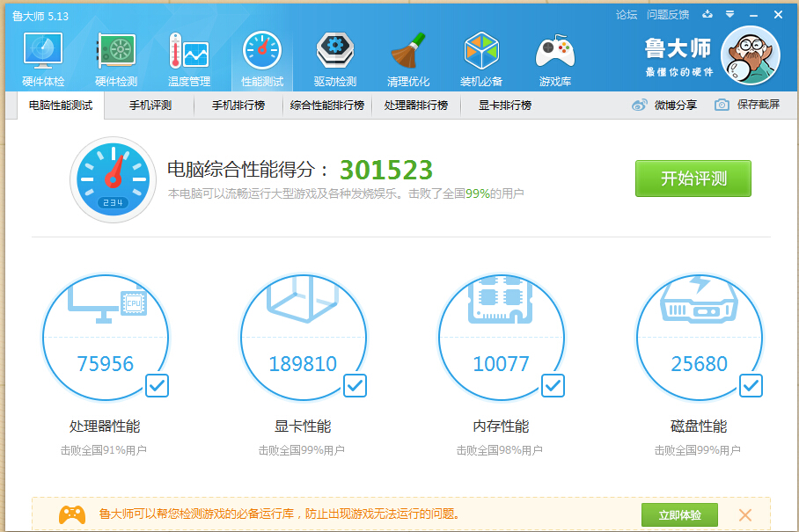Switch to the 处理器排行榜 tab
Viewport: 799px width, 532px height.
click(x=416, y=106)
